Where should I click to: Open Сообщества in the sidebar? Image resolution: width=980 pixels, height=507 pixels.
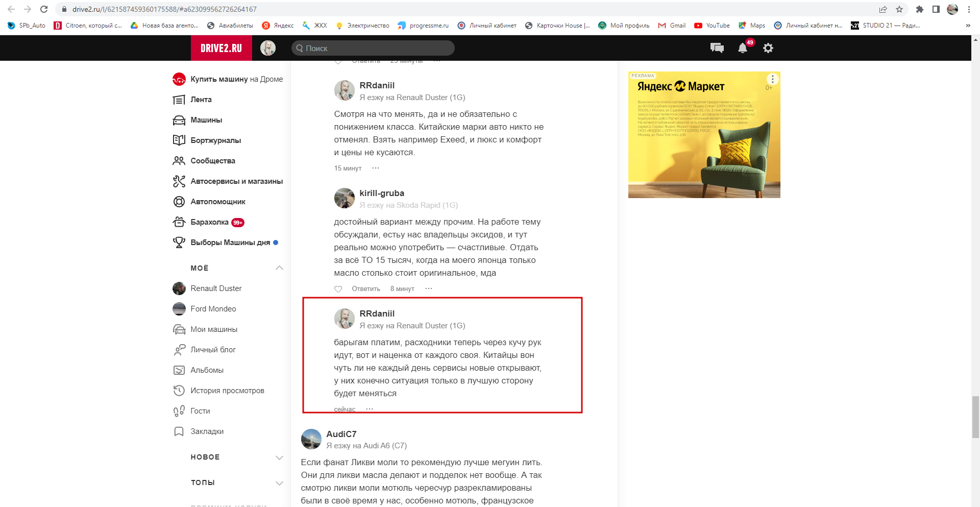[213, 161]
